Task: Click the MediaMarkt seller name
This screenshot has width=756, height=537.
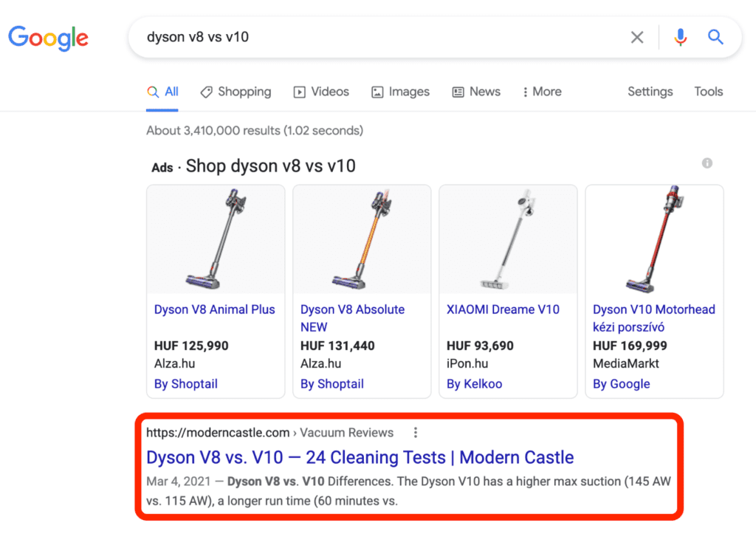Action: (x=626, y=364)
